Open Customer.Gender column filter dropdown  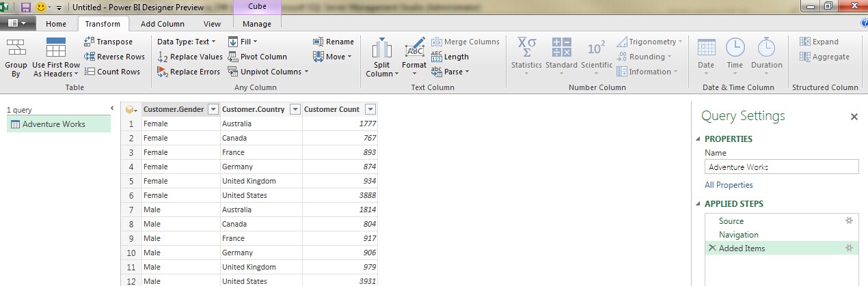tap(213, 109)
